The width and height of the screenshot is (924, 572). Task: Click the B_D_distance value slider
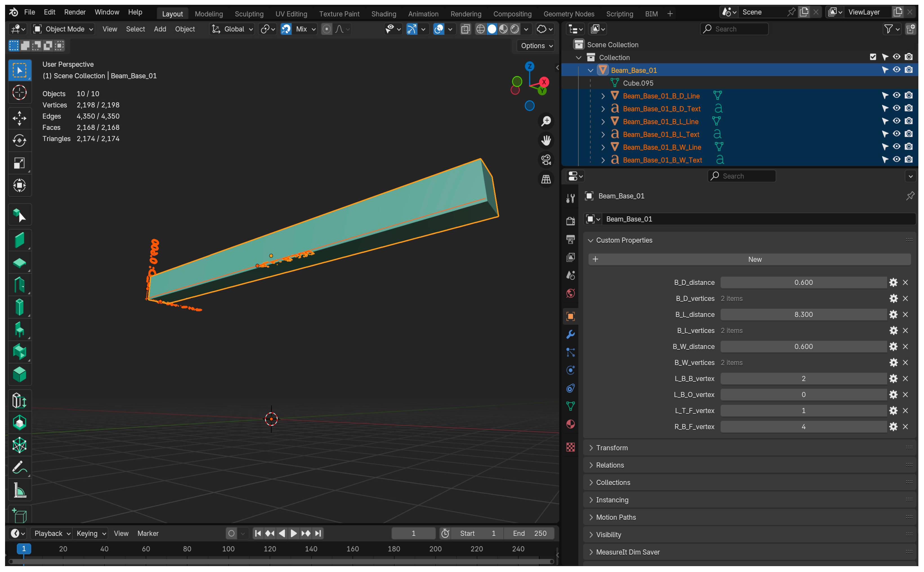pyautogui.click(x=803, y=282)
